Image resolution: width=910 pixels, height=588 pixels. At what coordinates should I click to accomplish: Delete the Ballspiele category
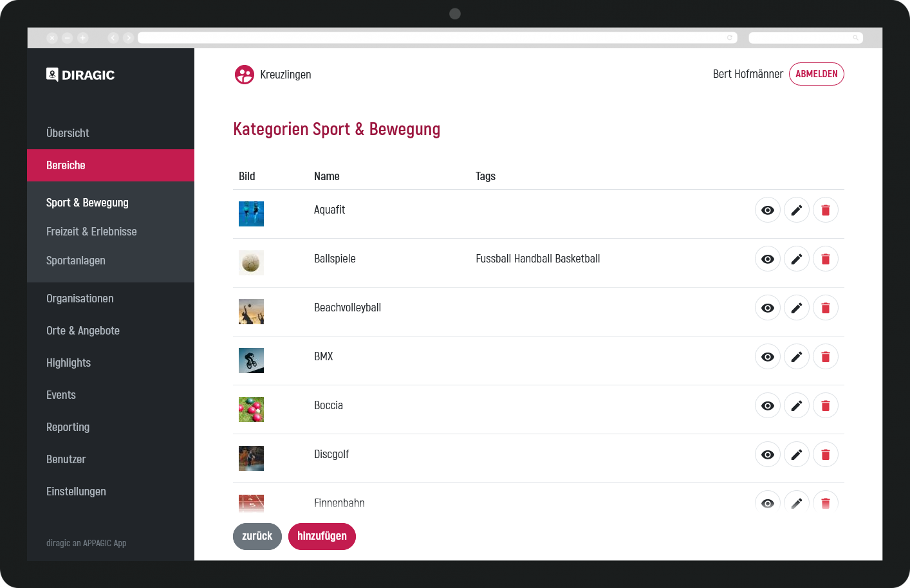pyautogui.click(x=825, y=259)
